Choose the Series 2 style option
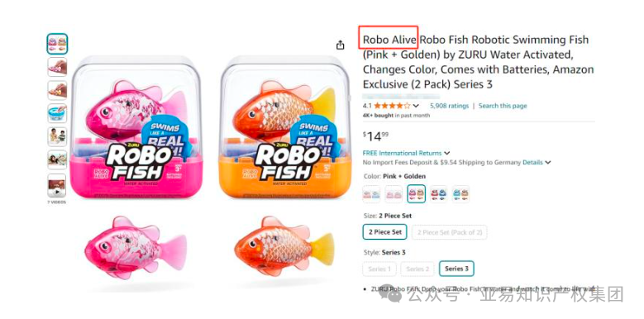 417,269
